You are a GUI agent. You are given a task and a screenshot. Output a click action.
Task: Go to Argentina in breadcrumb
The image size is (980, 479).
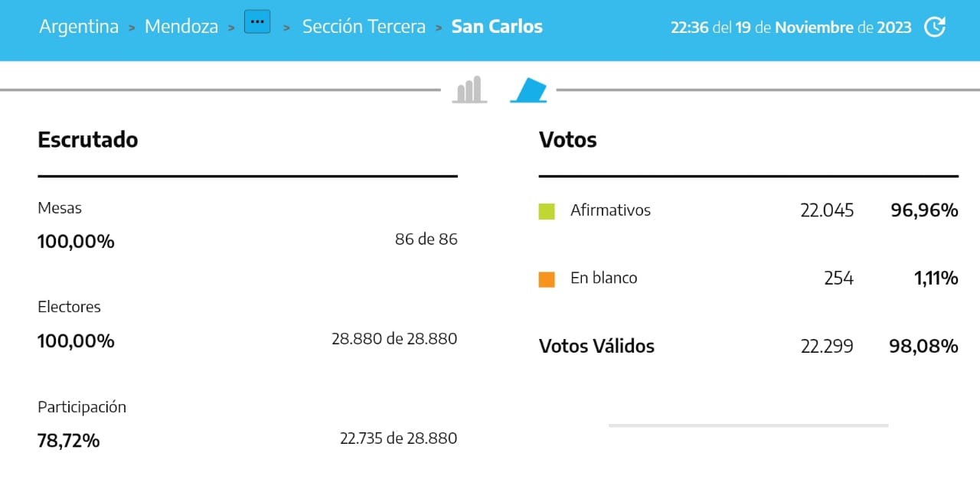(79, 27)
